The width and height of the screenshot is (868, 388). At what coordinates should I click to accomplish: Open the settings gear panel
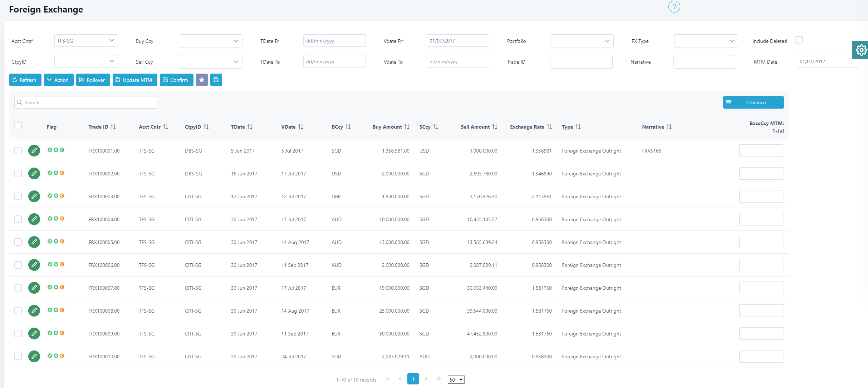[x=861, y=50]
